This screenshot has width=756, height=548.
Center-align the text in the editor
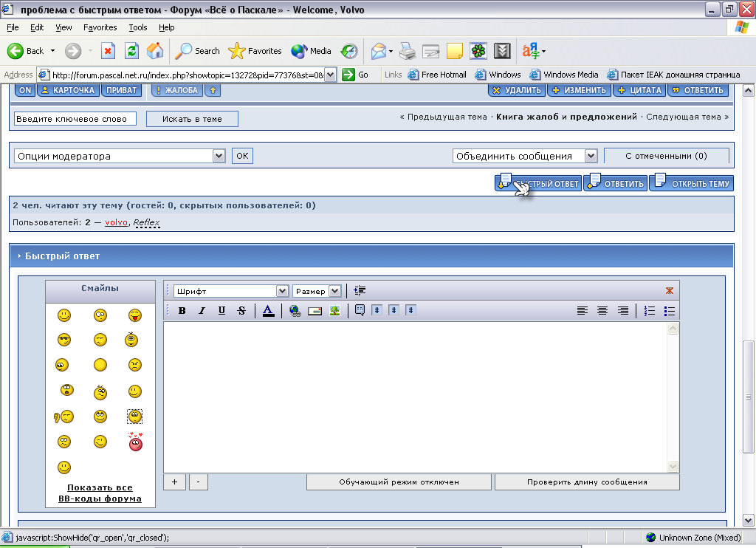tap(602, 311)
